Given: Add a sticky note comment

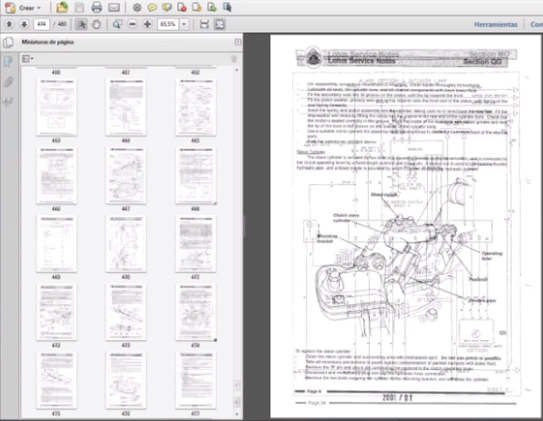Looking at the screenshot, I should pyautogui.click(x=152, y=7).
